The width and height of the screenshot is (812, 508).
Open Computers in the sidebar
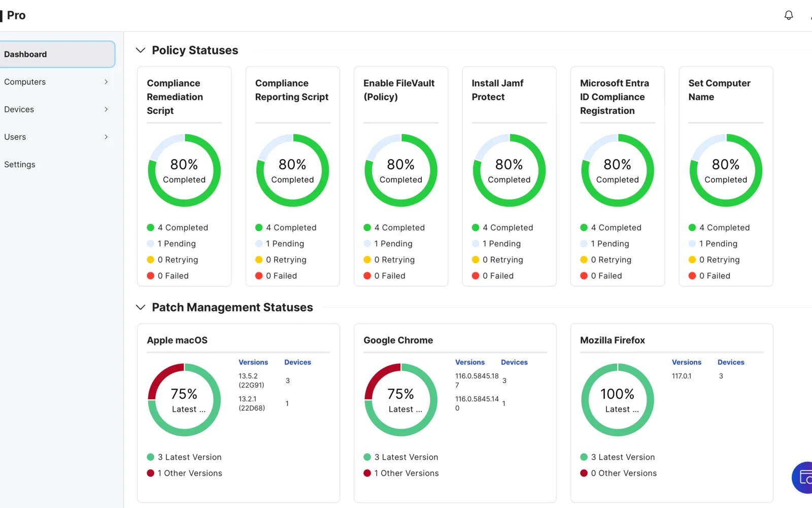tap(25, 82)
